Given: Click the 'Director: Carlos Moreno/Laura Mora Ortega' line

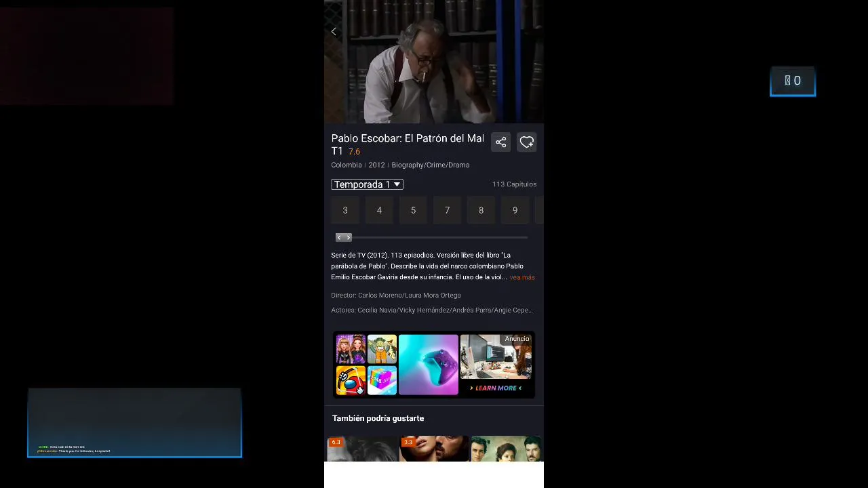Looking at the screenshot, I should (396, 296).
